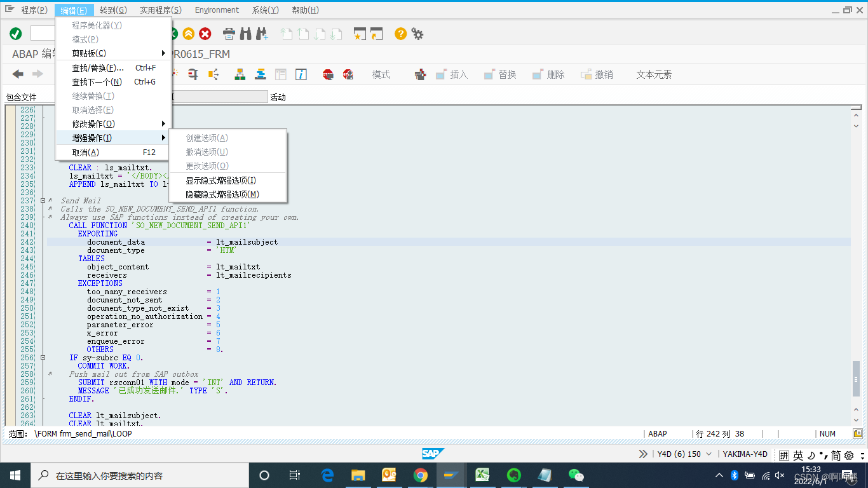Click the 模式 toolbar button
868x488 pixels.
click(381, 74)
